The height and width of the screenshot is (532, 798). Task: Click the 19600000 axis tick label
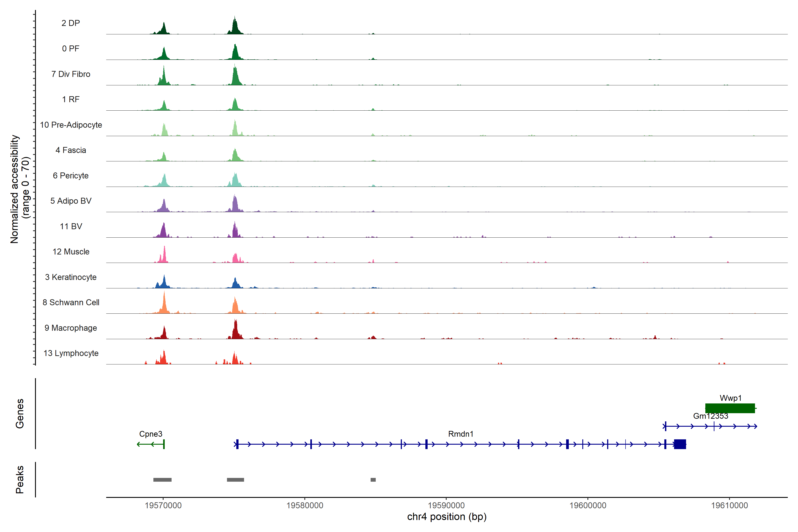coord(588,505)
